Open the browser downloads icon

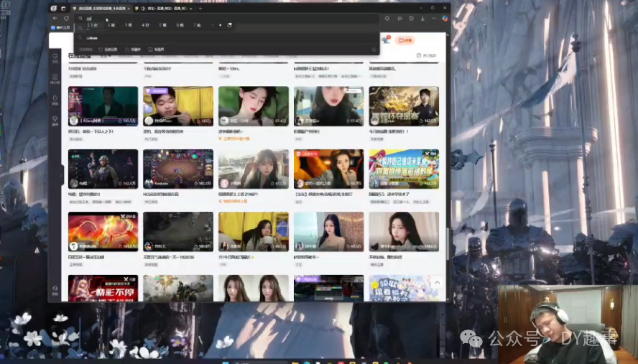tap(422, 18)
